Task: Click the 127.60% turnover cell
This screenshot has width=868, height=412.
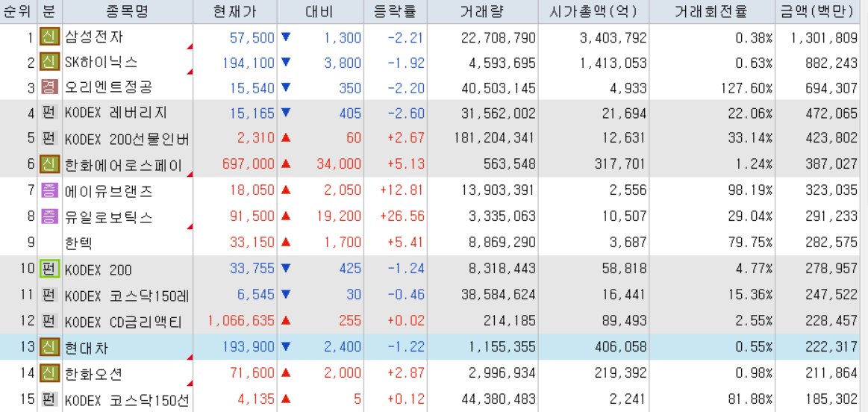Action: click(747, 87)
